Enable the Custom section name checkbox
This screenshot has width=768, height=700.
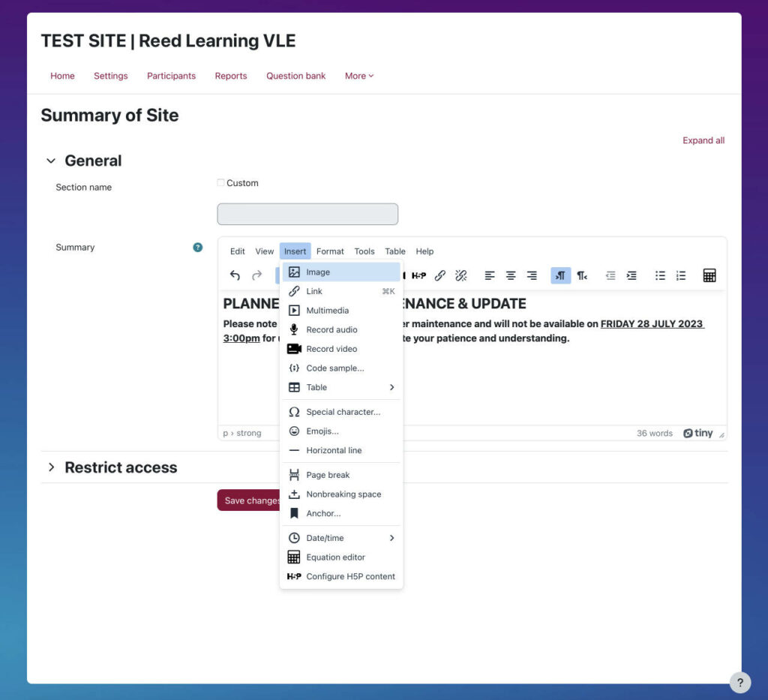[x=220, y=182]
